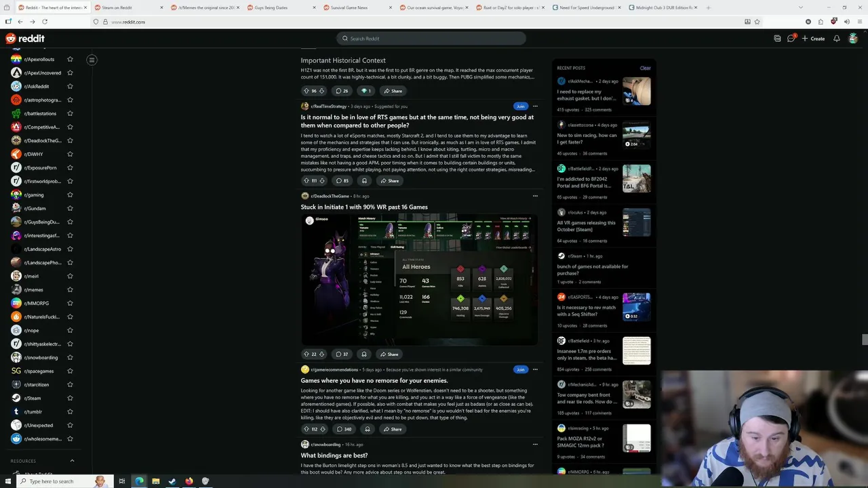Open Steam from Windows taskbar
Viewport: 868px width, 488px height.
pyautogui.click(x=172, y=481)
